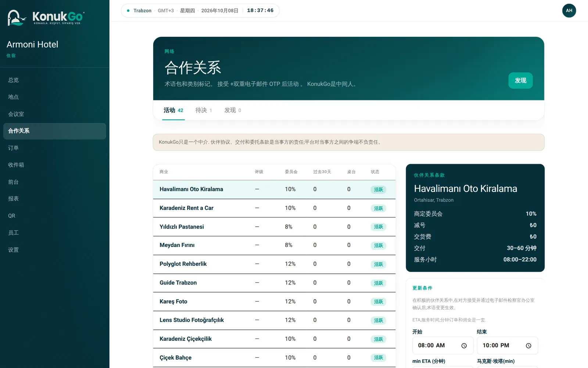Click the 商业 column header

[x=164, y=172]
